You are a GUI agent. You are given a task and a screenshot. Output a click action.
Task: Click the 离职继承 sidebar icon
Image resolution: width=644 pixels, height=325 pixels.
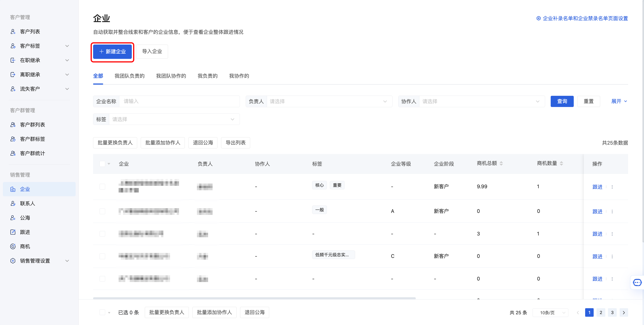[x=13, y=75]
